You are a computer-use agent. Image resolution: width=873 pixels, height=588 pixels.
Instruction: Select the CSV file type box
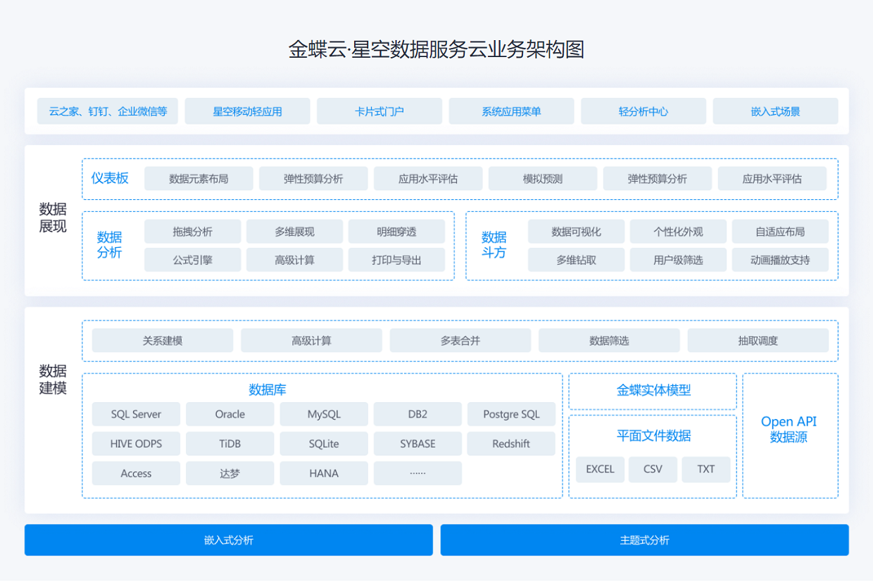653,469
